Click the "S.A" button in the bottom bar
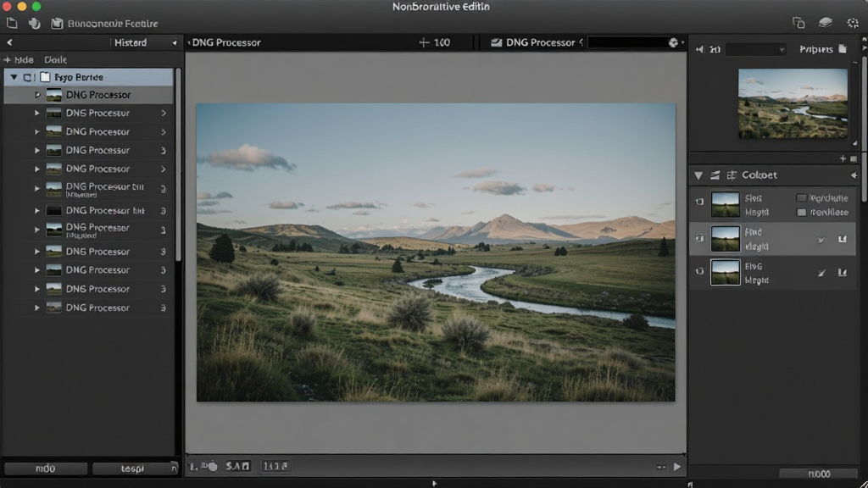The height and width of the screenshot is (488, 868). click(x=237, y=467)
